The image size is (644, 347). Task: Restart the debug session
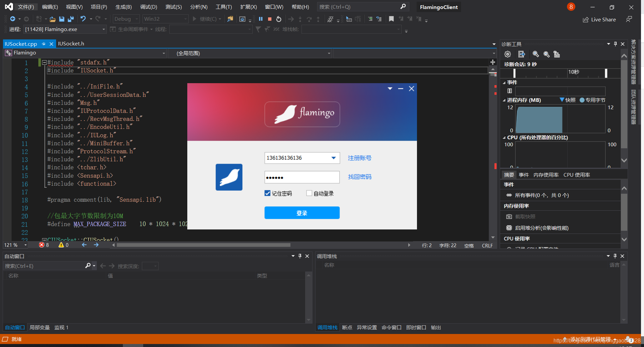pyautogui.click(x=279, y=19)
